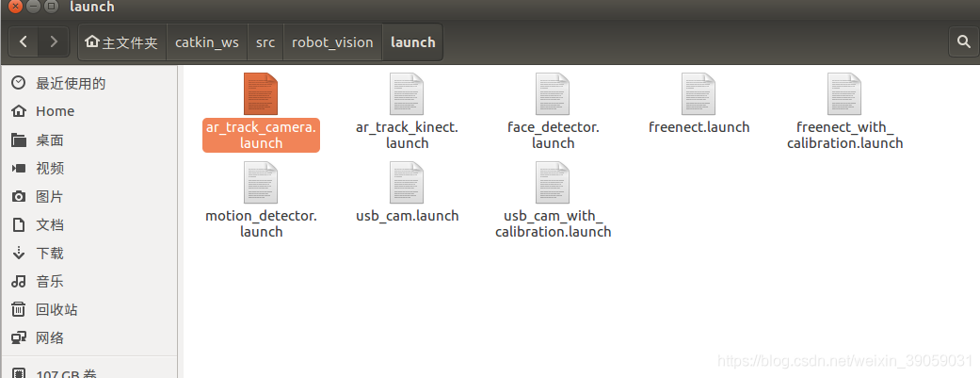Image resolution: width=980 pixels, height=378 pixels.
Task: Select the freenect.launch file icon
Action: [x=699, y=94]
